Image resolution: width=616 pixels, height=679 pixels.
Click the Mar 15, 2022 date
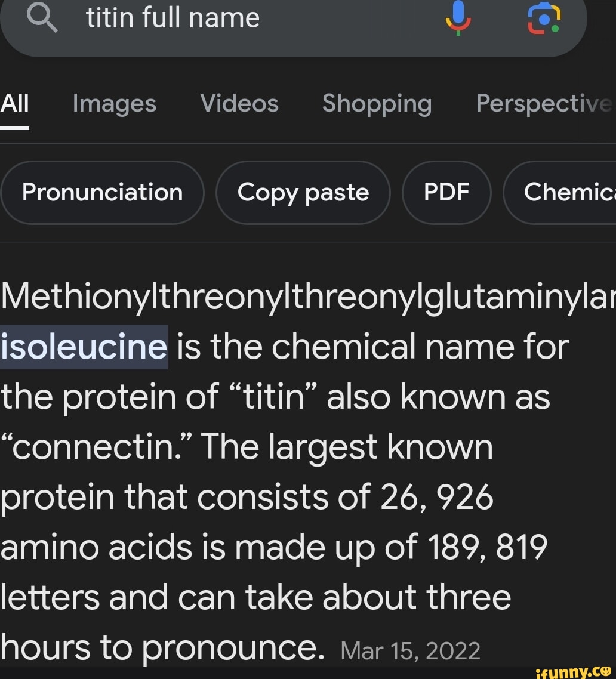pos(410,650)
